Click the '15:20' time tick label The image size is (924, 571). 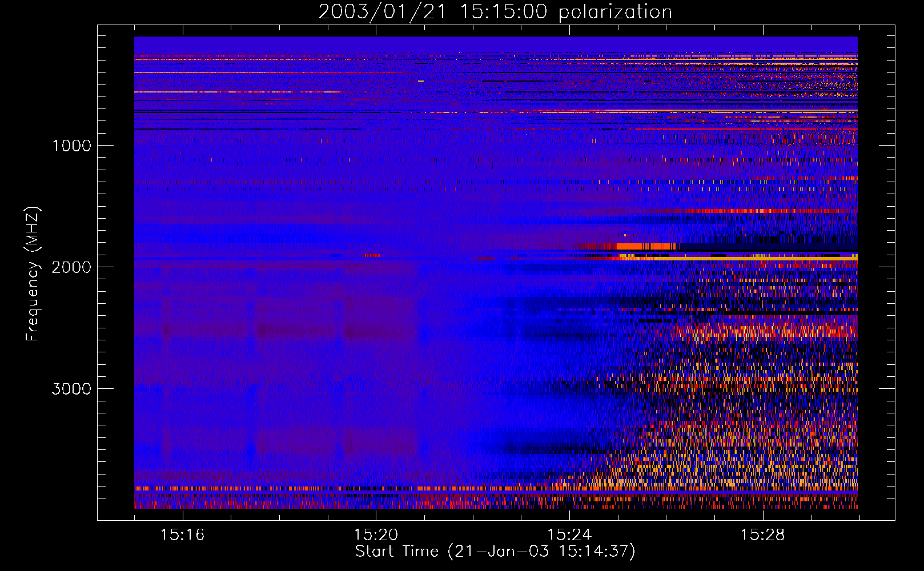click(376, 535)
